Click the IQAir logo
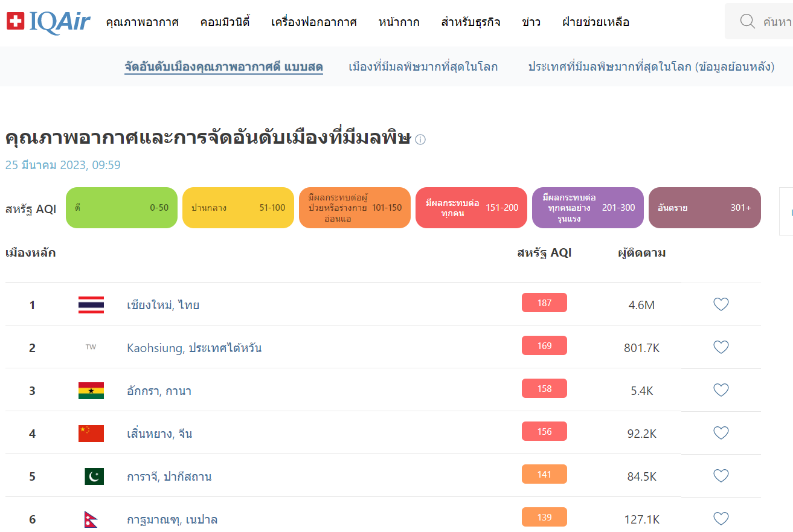This screenshot has width=793, height=532. (48, 22)
